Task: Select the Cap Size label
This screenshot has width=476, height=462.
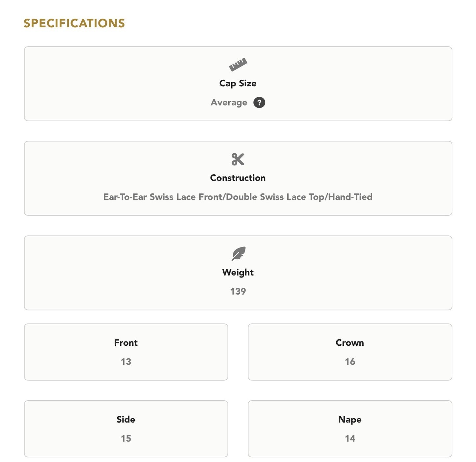Action: [238, 83]
